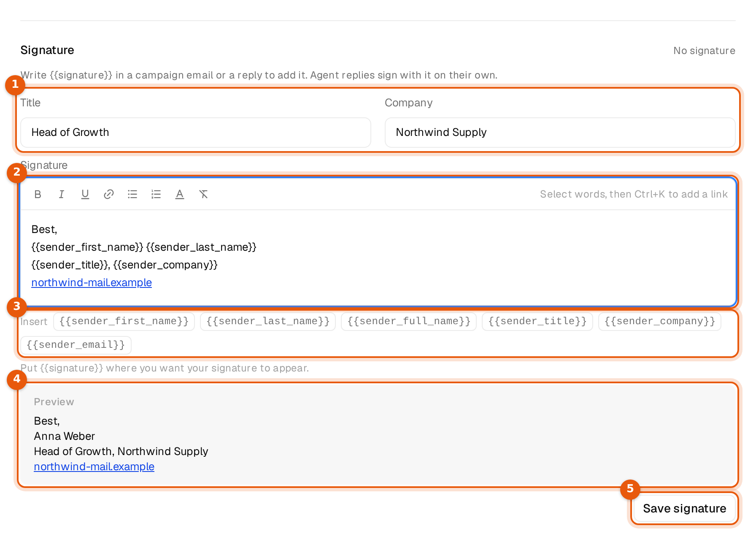Click the {{sender_first_name}} {{sender_last_name}} editor line
Viewport: 756px width, 542px height.
[144, 247]
